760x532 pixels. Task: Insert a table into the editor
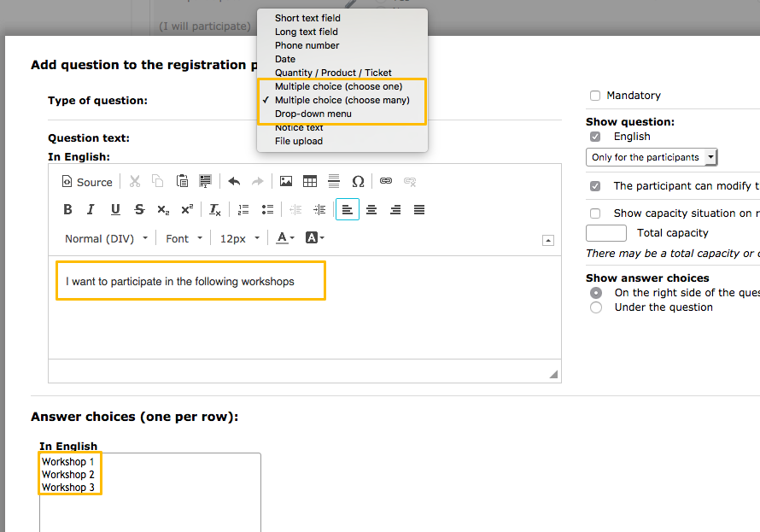tap(310, 182)
